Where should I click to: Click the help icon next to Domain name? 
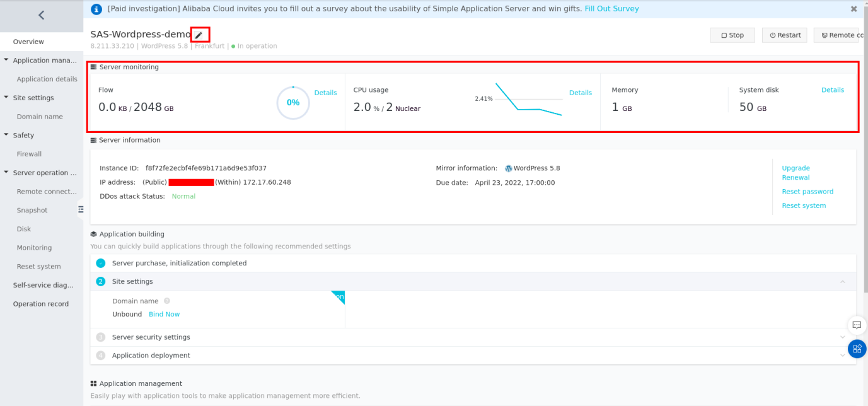[x=167, y=301]
